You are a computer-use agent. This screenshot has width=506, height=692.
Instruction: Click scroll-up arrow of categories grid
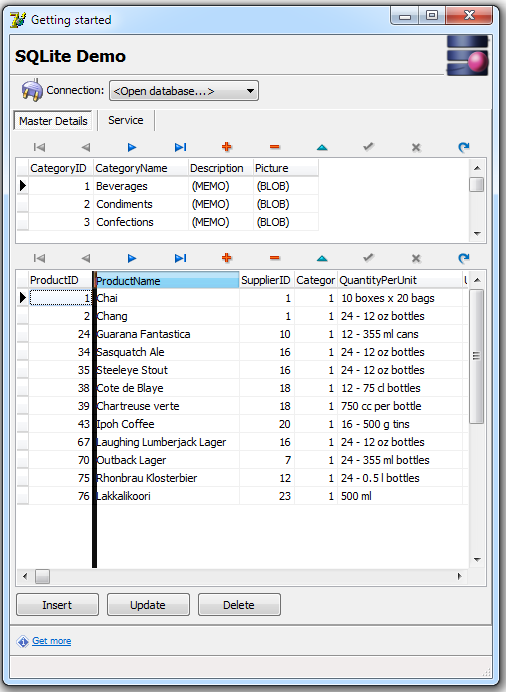[x=477, y=168]
